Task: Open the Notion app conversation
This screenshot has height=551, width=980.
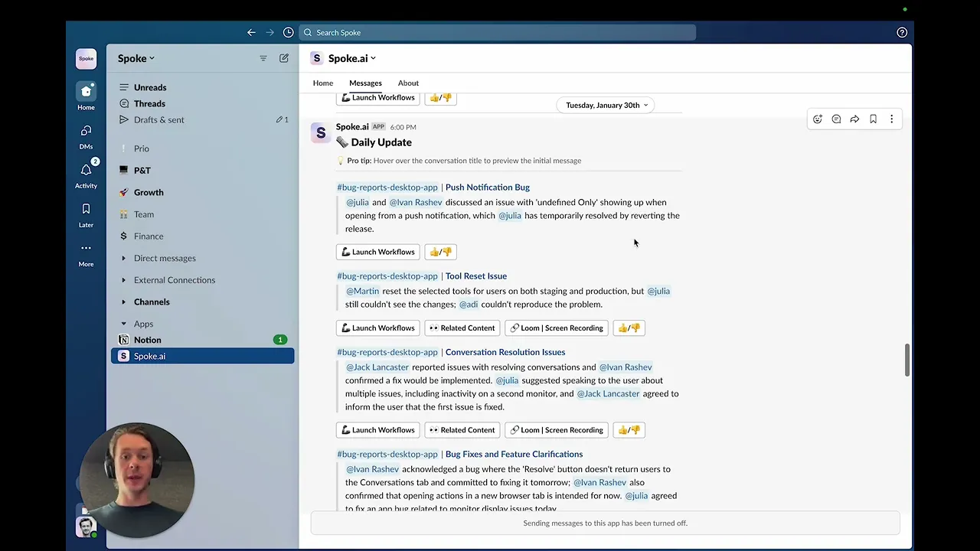Action: 202,340
